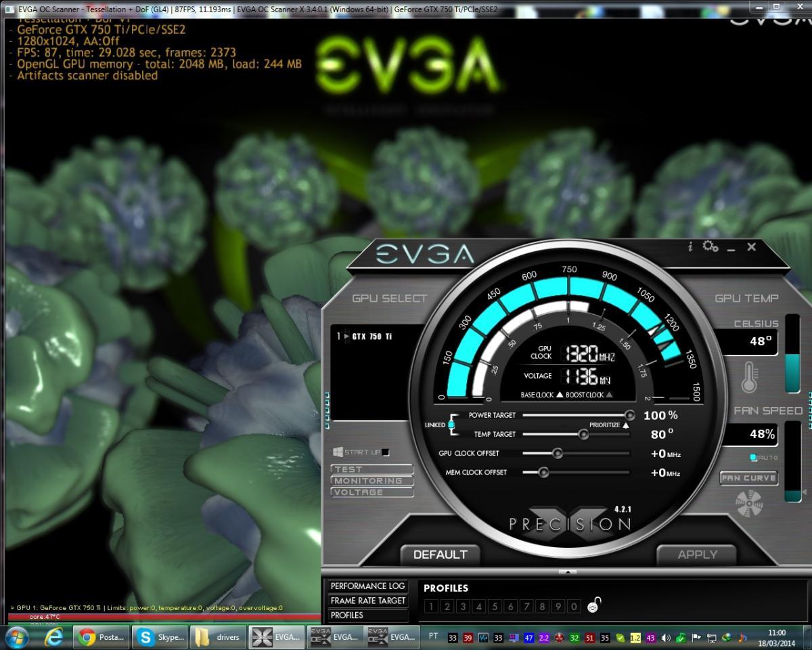The height and width of the screenshot is (650, 812).
Task: Click the 80° temp target value
Action: click(662, 434)
